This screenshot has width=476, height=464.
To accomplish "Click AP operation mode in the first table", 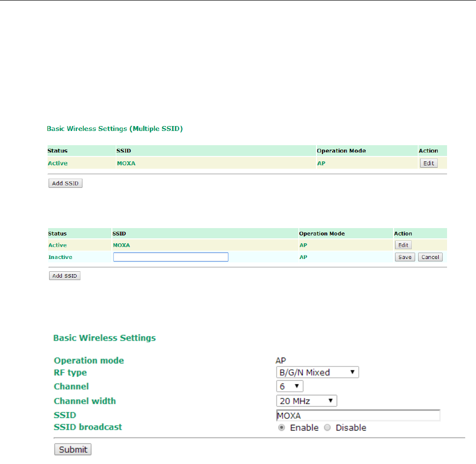I will pos(321,163).
